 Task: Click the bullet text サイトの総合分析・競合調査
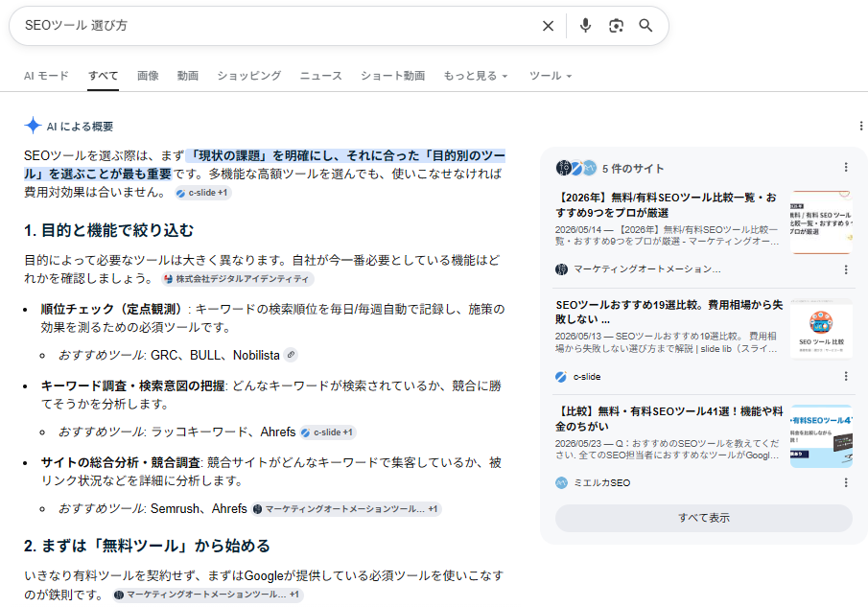pos(121,462)
